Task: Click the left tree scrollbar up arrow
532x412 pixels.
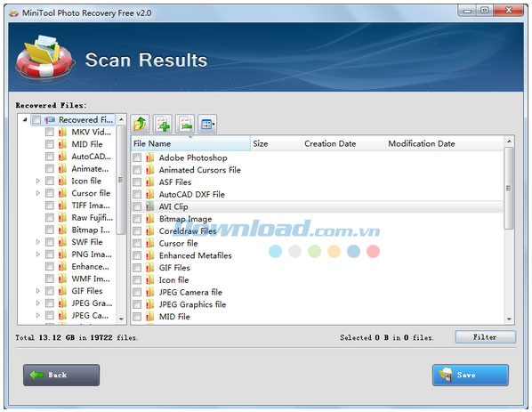Action: (x=121, y=119)
